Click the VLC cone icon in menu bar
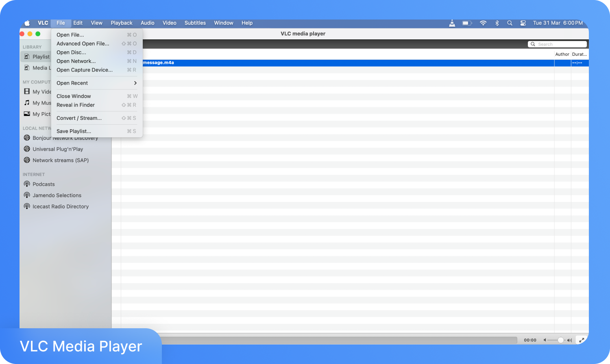The image size is (610, 364). (452, 23)
